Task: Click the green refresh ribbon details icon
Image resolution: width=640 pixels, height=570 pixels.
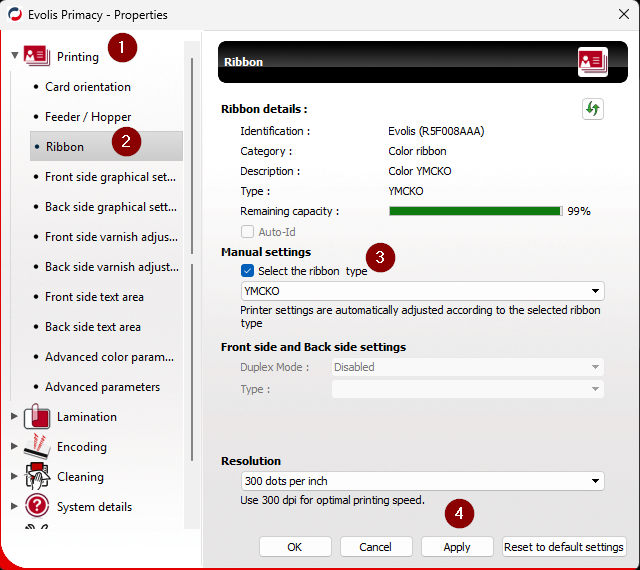Action: click(x=593, y=109)
